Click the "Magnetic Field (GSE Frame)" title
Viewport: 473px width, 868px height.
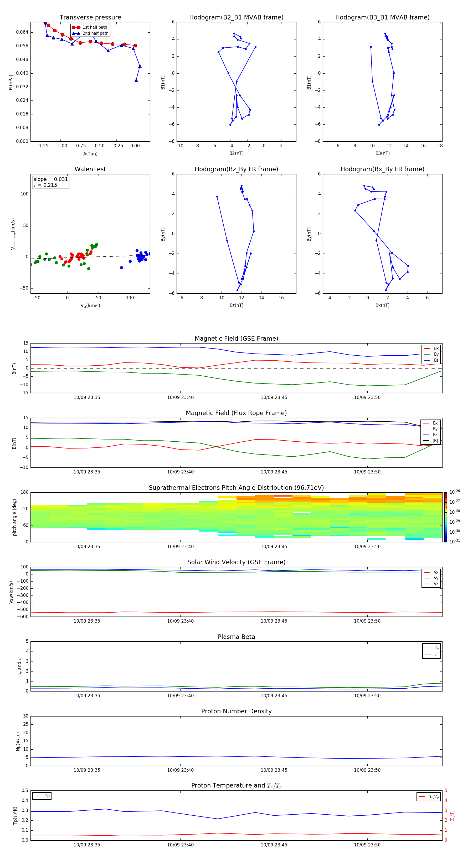click(x=236, y=339)
